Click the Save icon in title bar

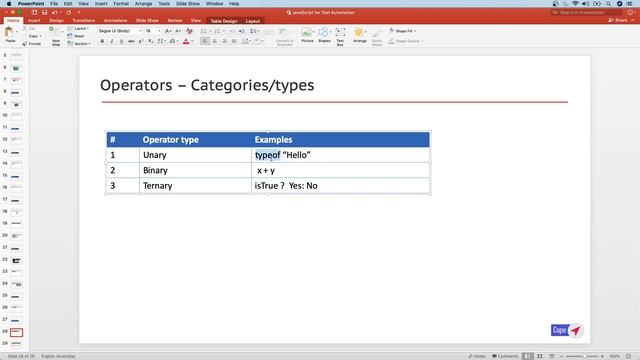point(44,13)
